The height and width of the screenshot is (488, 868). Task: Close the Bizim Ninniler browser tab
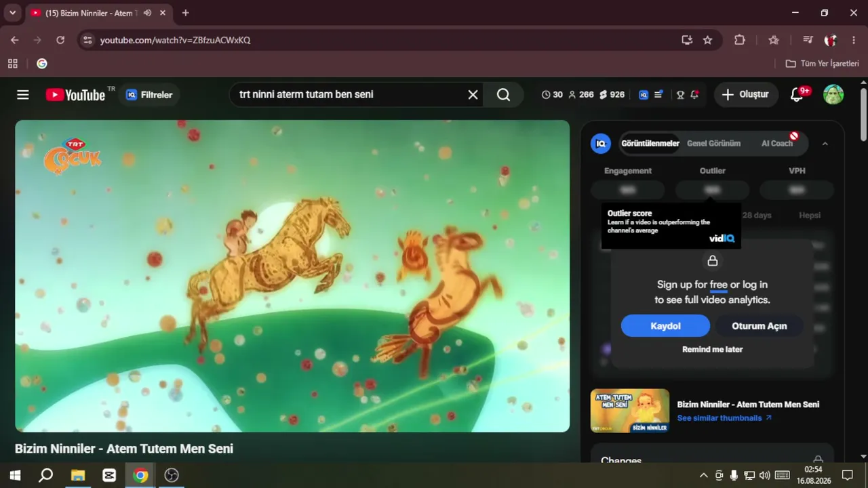tap(163, 13)
